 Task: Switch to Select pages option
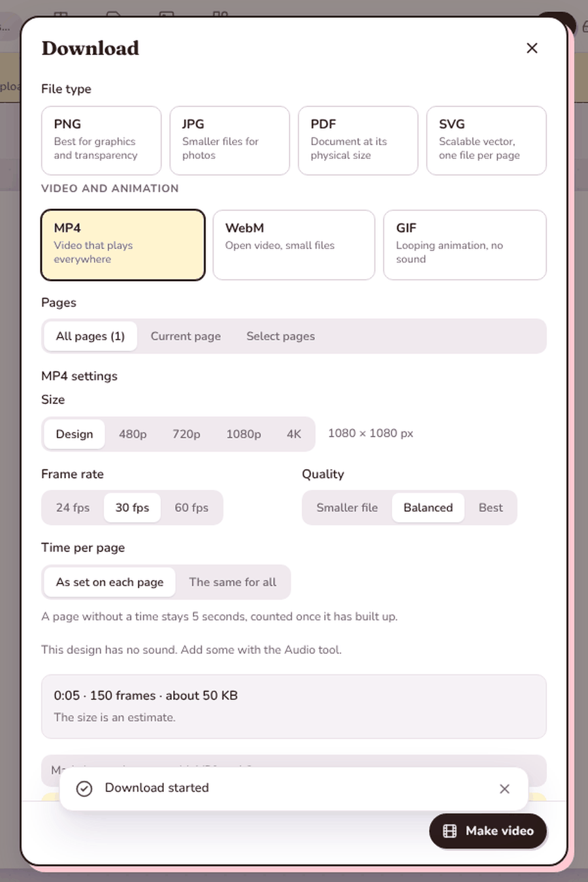[280, 336]
